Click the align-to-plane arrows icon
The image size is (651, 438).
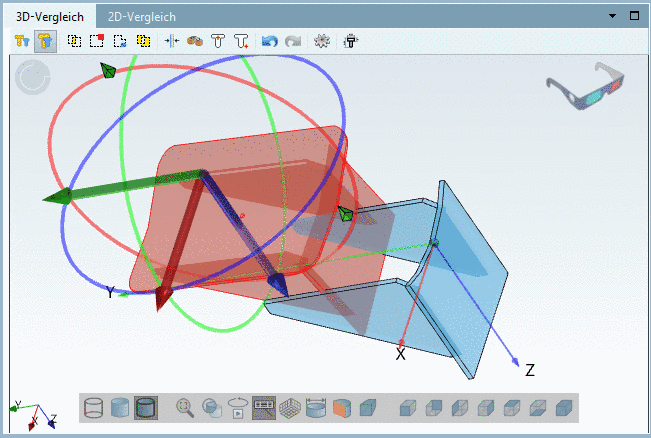click(x=171, y=41)
